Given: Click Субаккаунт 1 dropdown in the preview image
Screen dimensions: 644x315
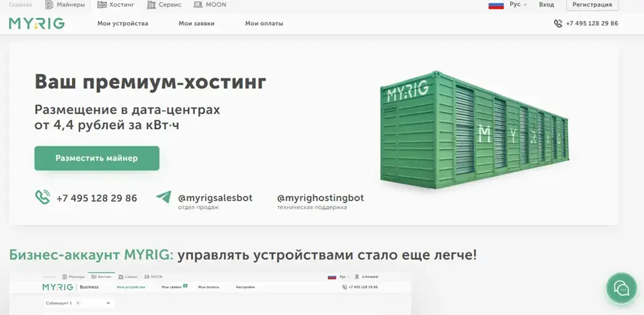Looking at the screenshot, I should (x=78, y=303).
